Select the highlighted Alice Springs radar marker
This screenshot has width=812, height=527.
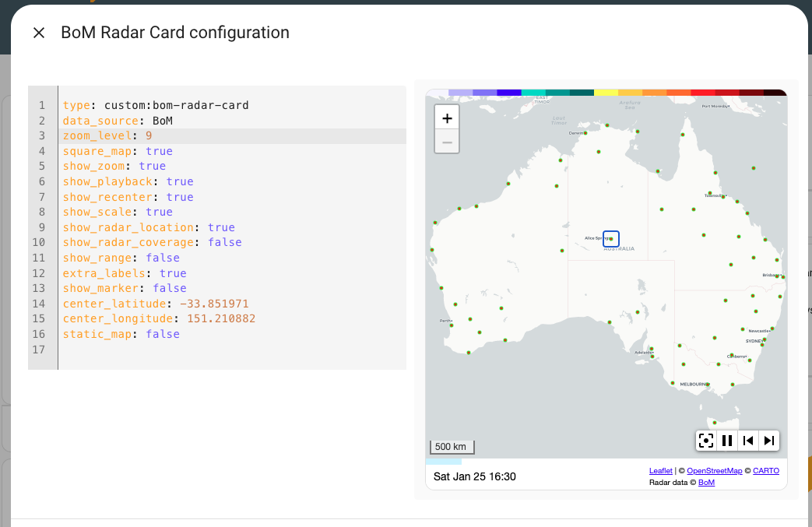610,237
